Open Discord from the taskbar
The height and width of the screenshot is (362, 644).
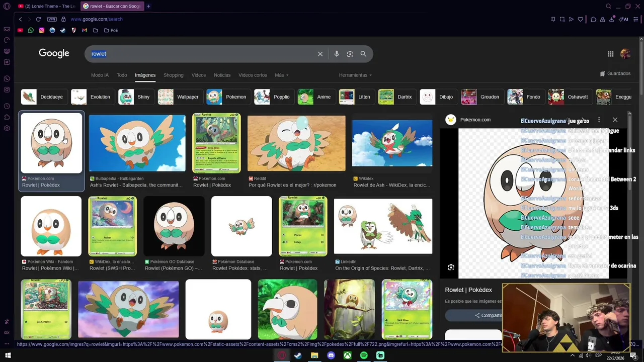click(x=331, y=355)
